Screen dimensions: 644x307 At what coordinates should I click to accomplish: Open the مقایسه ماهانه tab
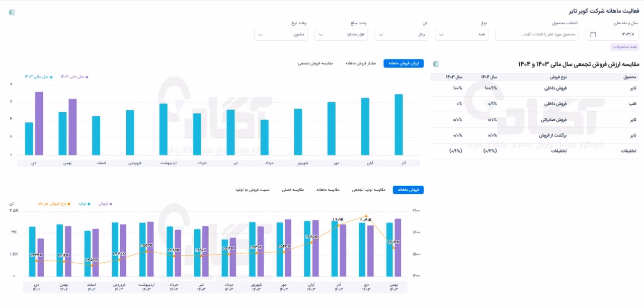click(328, 190)
